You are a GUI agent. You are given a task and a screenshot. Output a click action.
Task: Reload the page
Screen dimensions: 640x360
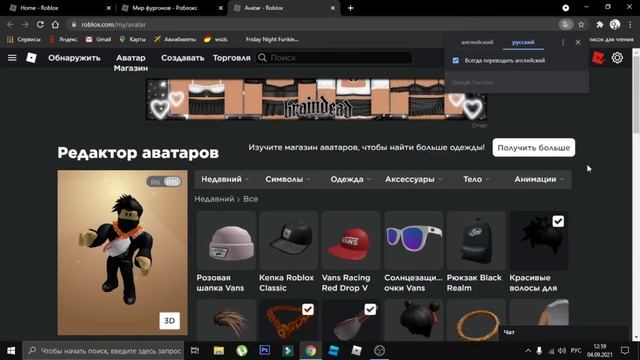pyautogui.click(x=40, y=24)
